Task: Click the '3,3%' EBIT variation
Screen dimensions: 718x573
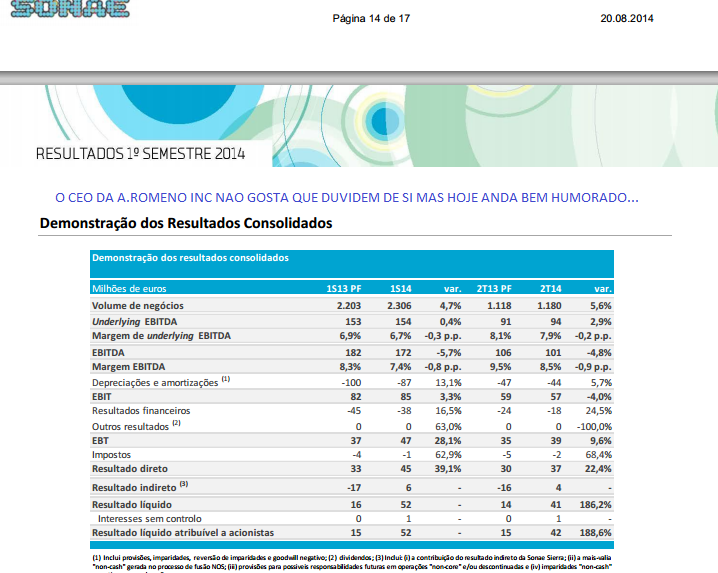Action: [450, 397]
